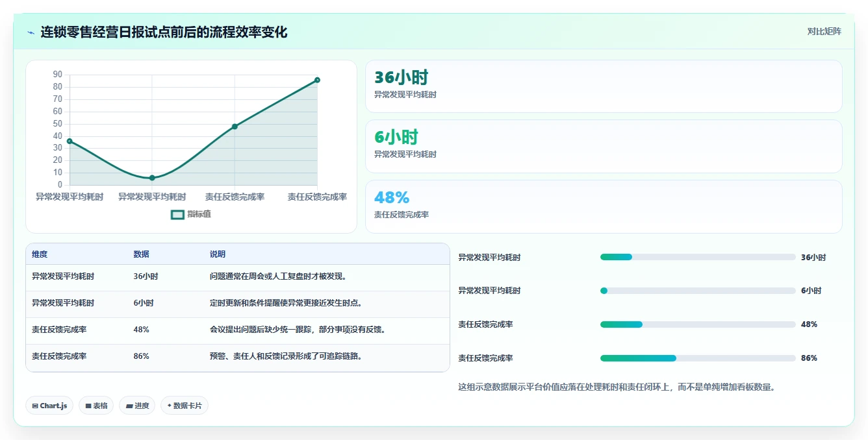This screenshot has width=868, height=440.
Task: Click the 数据卡片 tag sparkle icon
Action: point(169,406)
